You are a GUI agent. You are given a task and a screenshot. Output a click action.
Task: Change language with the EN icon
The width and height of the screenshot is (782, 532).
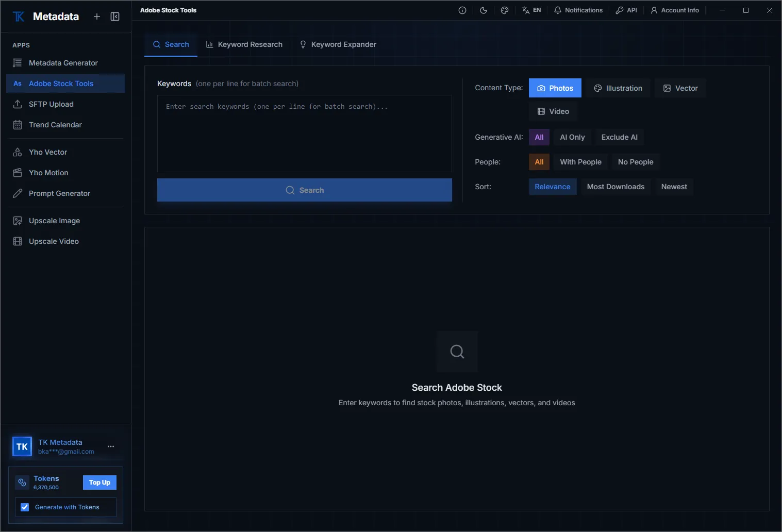point(531,10)
